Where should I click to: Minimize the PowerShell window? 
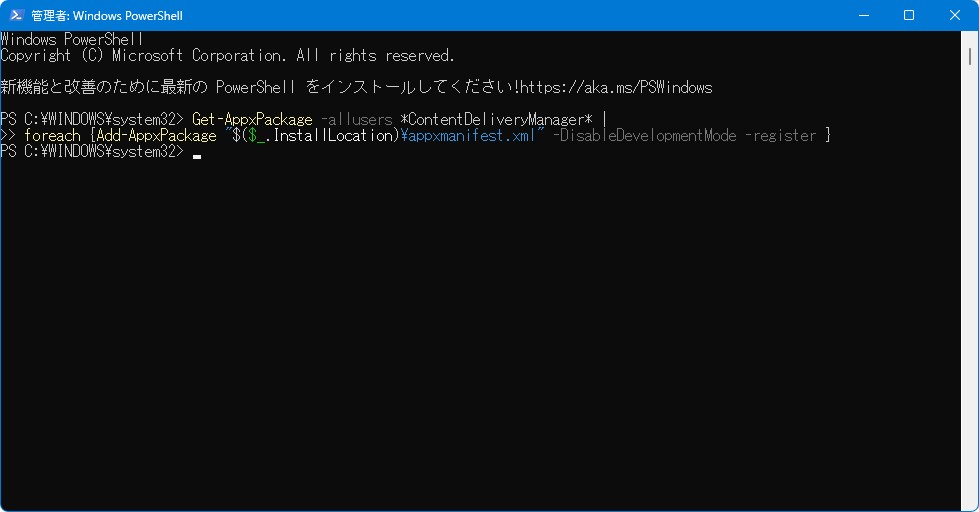pos(863,16)
